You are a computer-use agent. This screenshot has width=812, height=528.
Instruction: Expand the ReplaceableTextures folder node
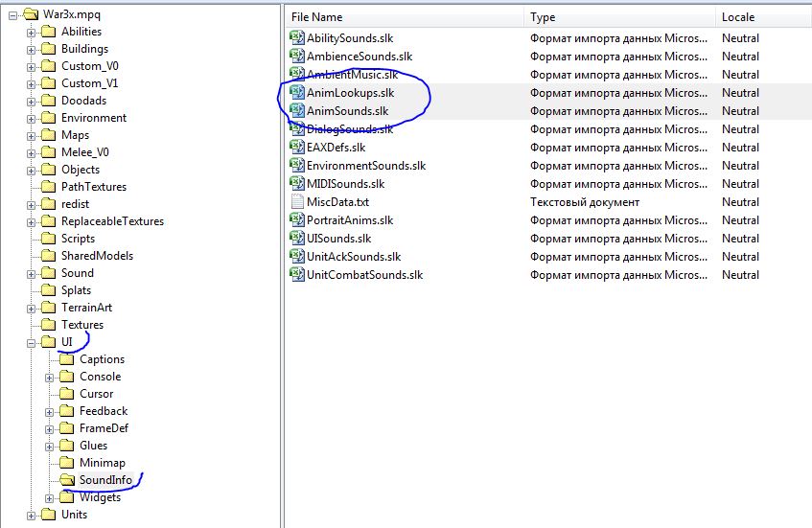pos(31,222)
